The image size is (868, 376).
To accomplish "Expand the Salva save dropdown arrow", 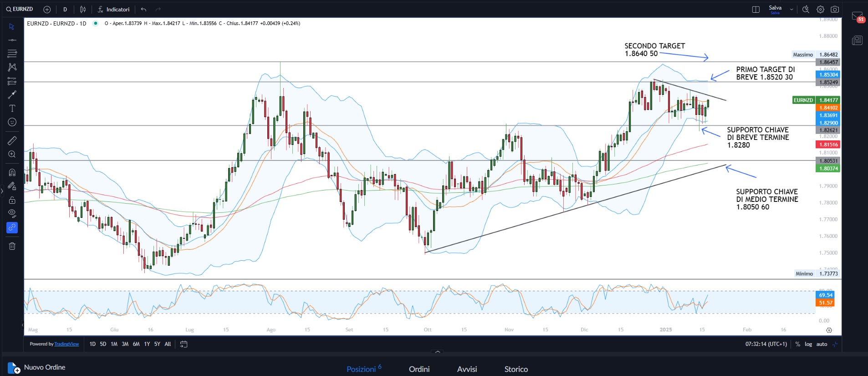I will (791, 10).
